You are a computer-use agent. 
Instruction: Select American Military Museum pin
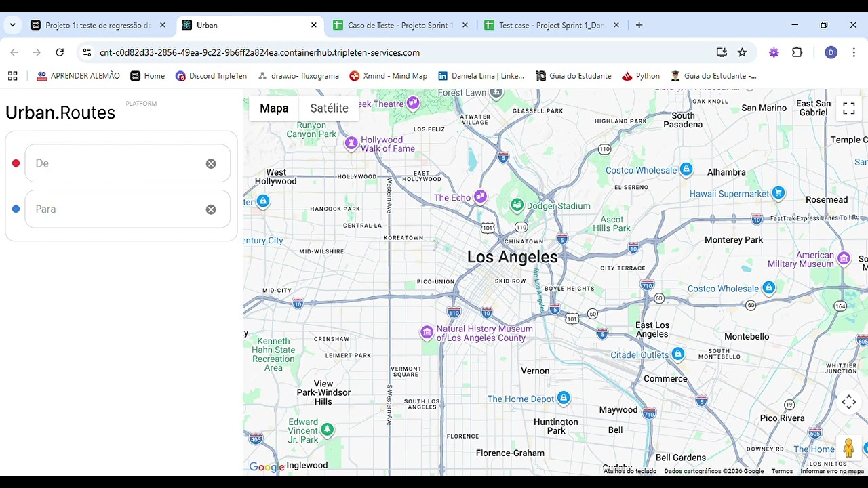point(844,258)
